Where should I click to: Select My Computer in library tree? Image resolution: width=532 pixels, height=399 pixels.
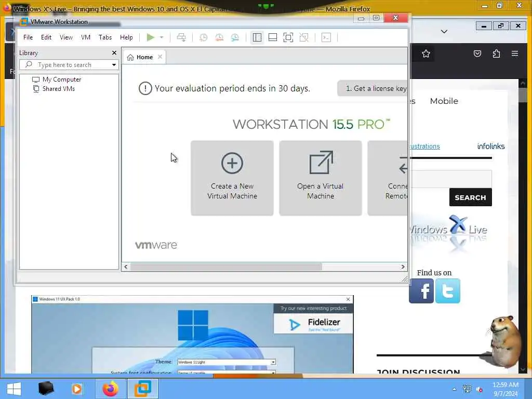click(57, 79)
